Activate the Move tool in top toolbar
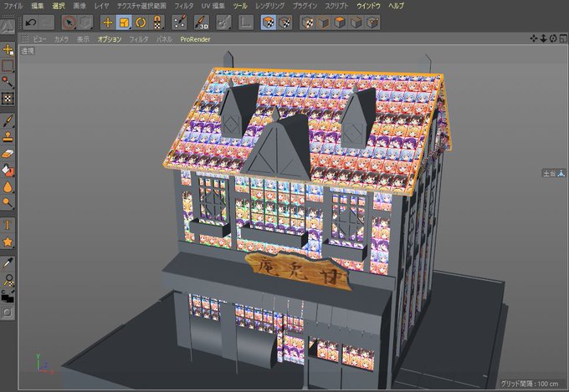The image size is (569, 392). point(108,23)
